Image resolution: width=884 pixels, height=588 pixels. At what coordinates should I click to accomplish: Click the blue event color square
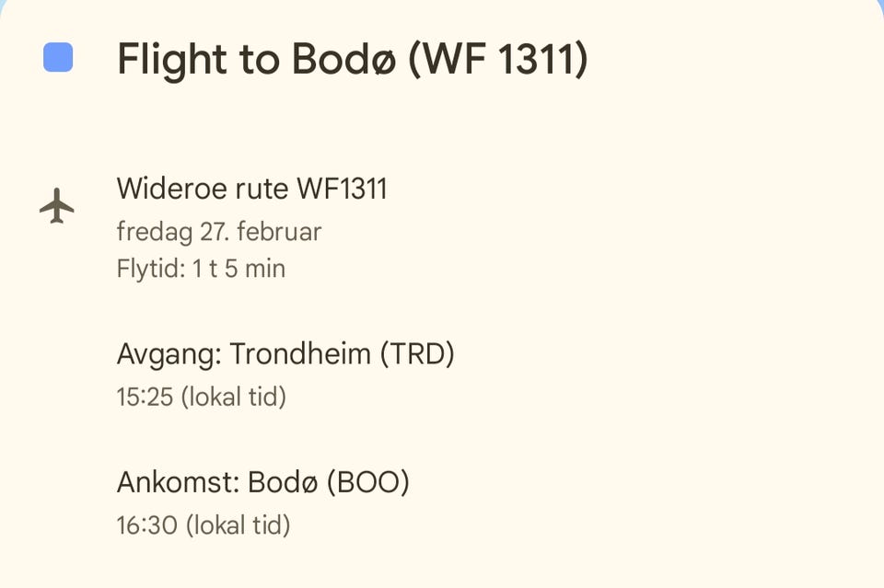coord(58,57)
